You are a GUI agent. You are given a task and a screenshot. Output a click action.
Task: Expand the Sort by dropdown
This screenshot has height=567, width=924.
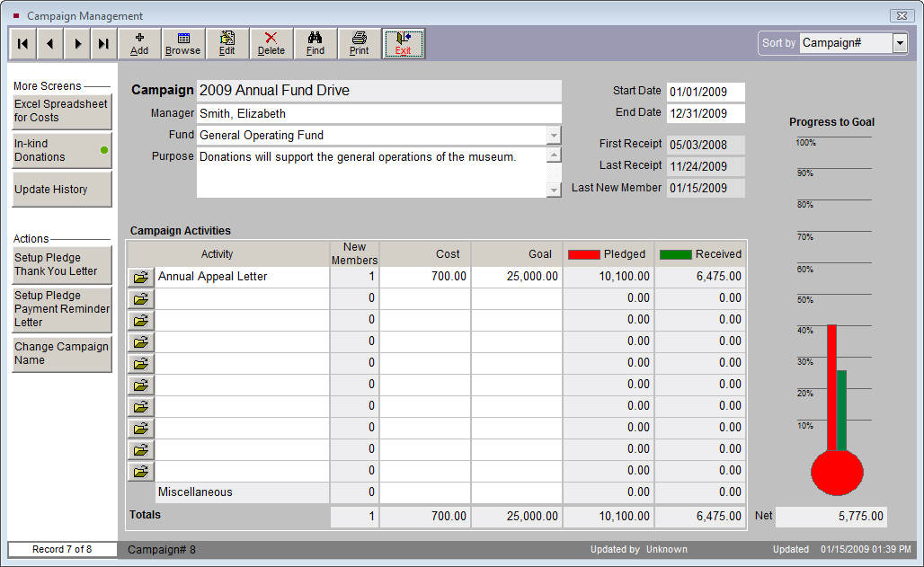[x=900, y=43]
